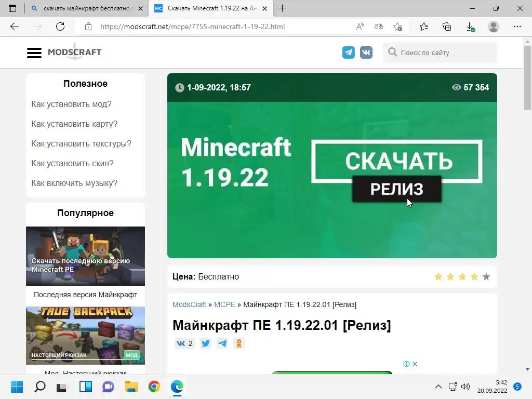Open 'Как установить скин?' link

point(72,163)
